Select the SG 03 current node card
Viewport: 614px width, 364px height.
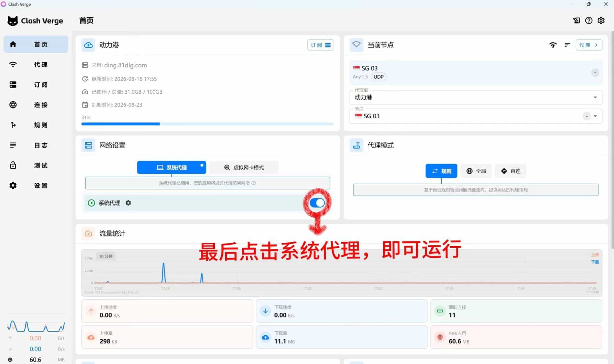(x=476, y=72)
